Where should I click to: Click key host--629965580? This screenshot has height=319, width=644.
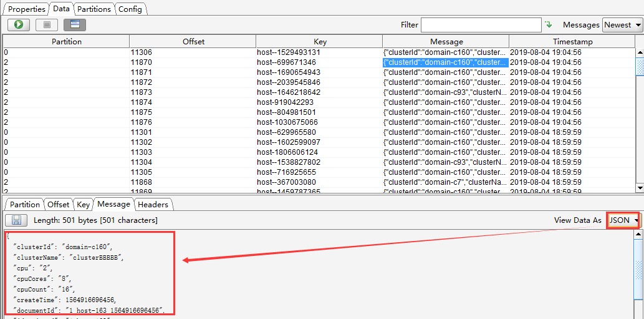coord(319,132)
